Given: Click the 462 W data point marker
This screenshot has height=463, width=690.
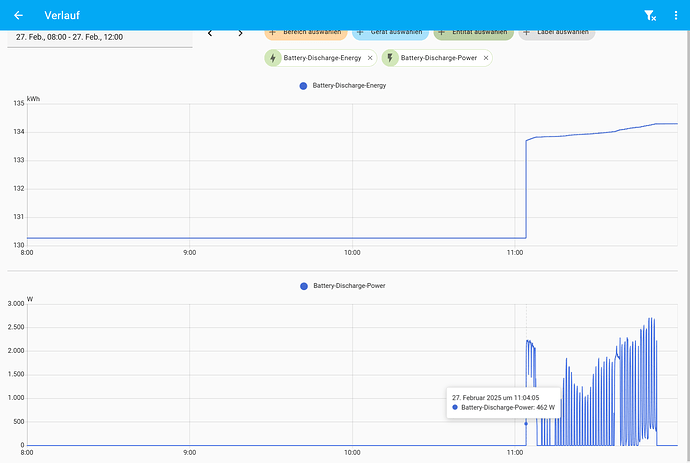Looking at the screenshot, I should point(526,423).
